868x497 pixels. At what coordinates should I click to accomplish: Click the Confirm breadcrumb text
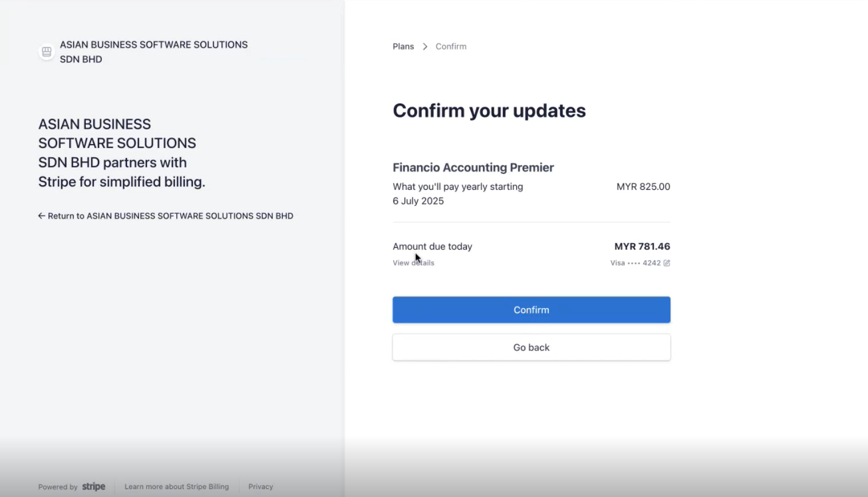451,46
